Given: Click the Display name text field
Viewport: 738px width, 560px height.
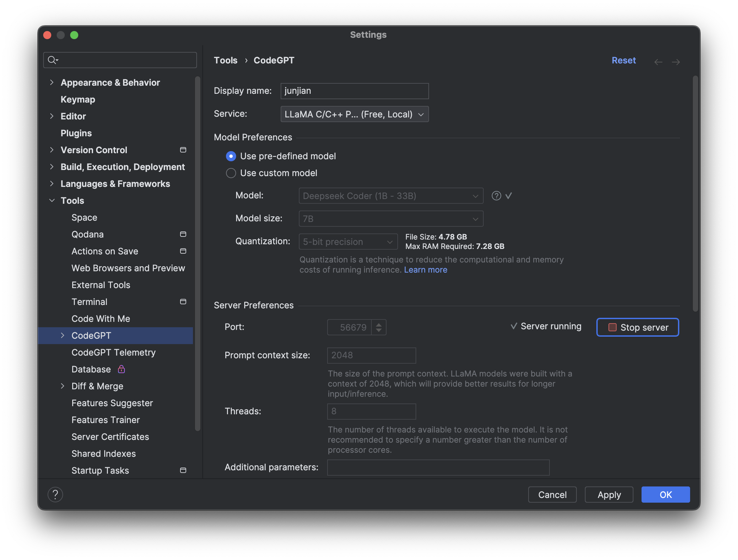Looking at the screenshot, I should click(354, 91).
